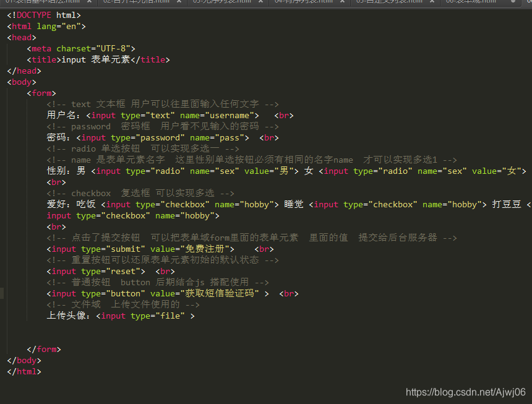Click the wrapped line input type="checkbox" name="hobby"

pos(133,216)
